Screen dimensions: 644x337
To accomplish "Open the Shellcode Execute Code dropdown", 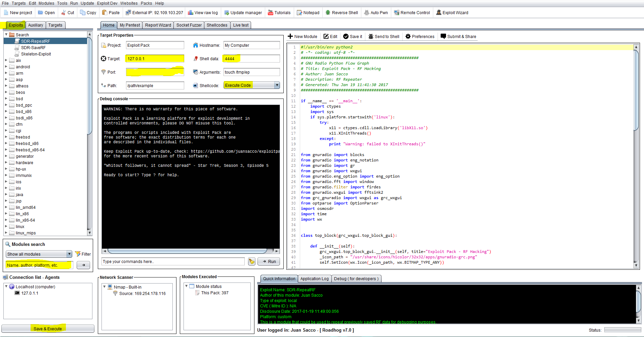I will 277,85.
